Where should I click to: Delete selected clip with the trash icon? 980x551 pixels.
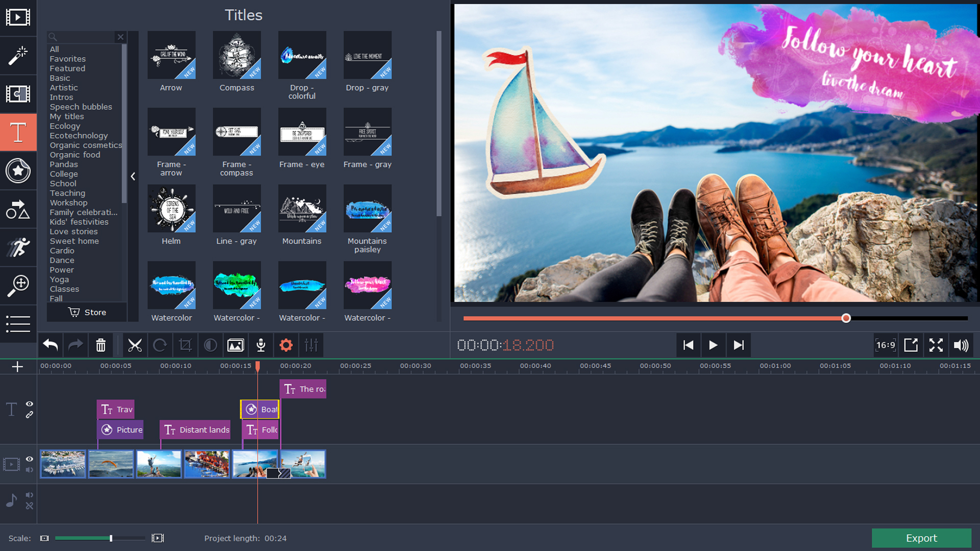tap(101, 345)
